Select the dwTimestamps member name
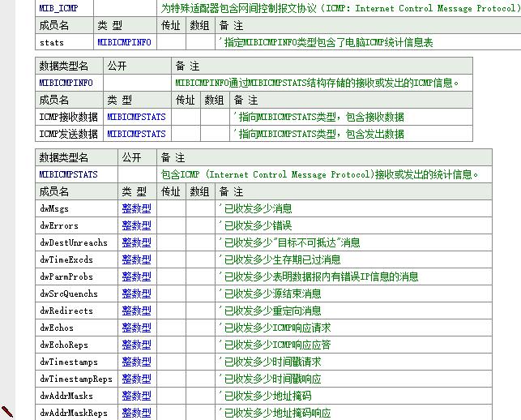 pos(69,362)
